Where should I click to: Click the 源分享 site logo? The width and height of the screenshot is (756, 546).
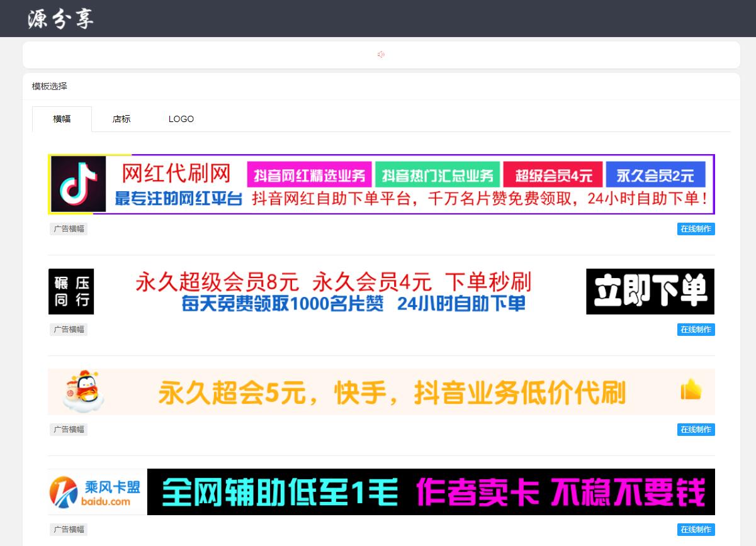(x=60, y=18)
